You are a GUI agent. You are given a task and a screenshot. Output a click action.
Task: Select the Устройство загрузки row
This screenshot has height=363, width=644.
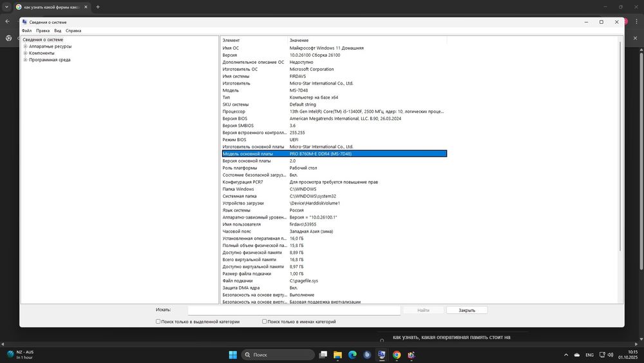(334, 203)
